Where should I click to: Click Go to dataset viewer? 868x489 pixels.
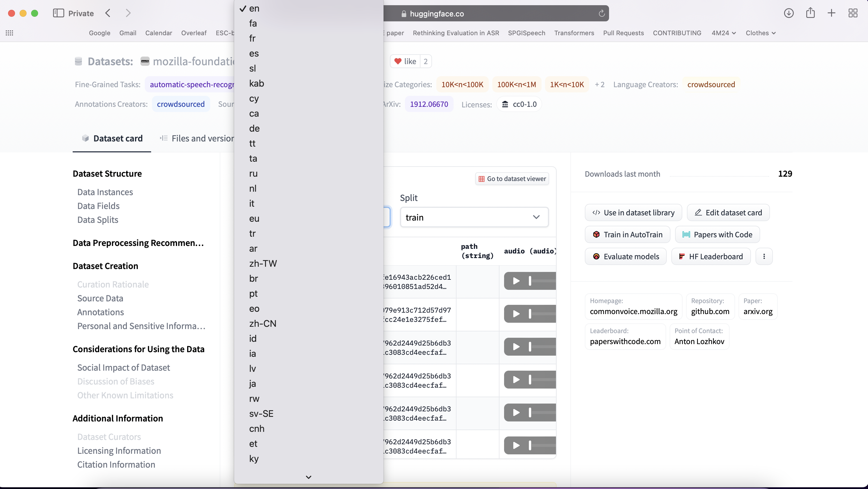click(x=512, y=179)
